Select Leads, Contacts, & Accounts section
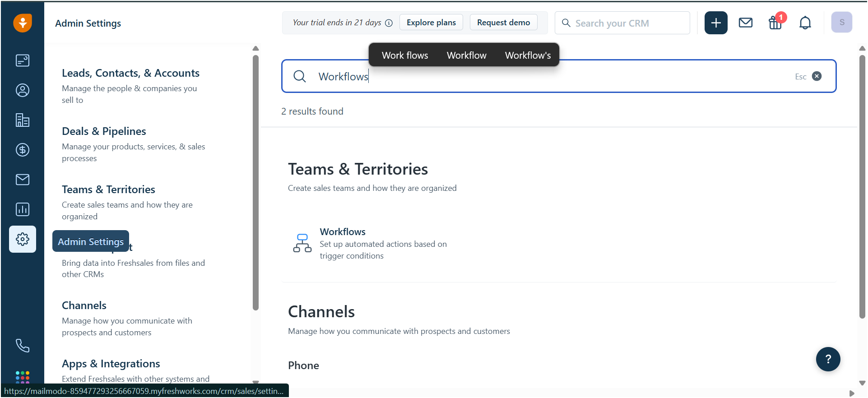Image resolution: width=868 pixels, height=398 pixels. (130, 73)
